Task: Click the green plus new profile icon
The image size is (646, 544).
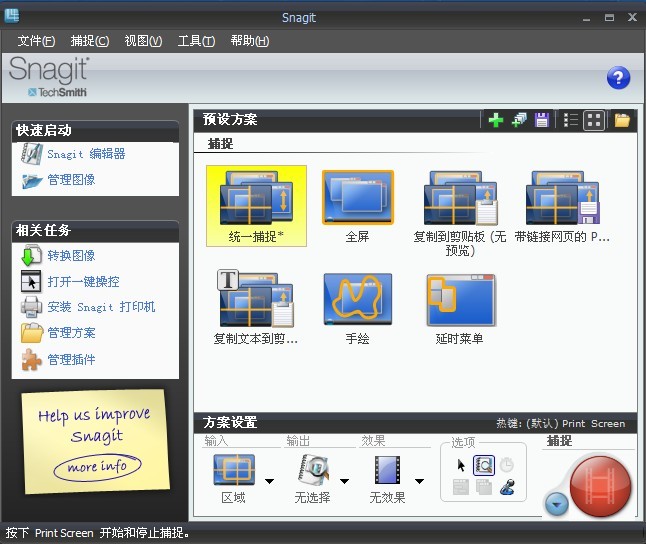Action: [x=496, y=120]
